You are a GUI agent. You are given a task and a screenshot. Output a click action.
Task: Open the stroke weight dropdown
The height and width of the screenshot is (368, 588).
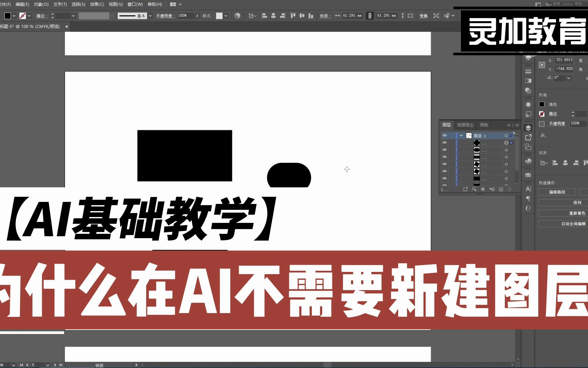coord(73,16)
